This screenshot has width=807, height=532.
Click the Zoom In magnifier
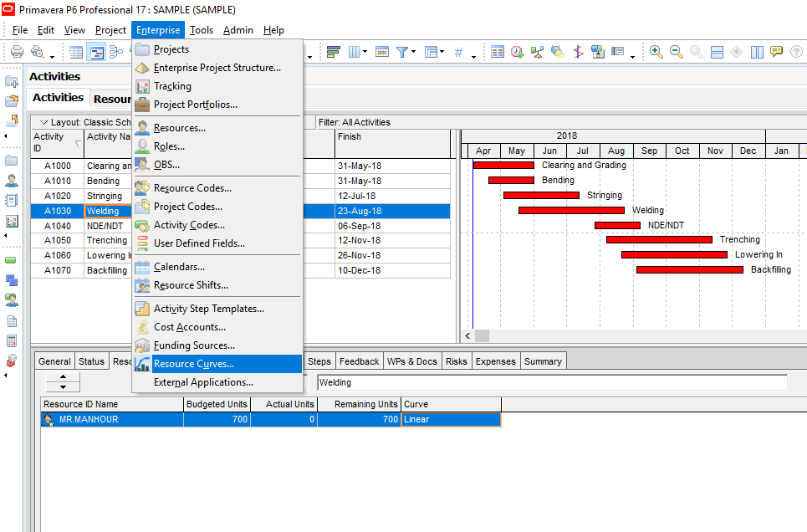point(656,52)
